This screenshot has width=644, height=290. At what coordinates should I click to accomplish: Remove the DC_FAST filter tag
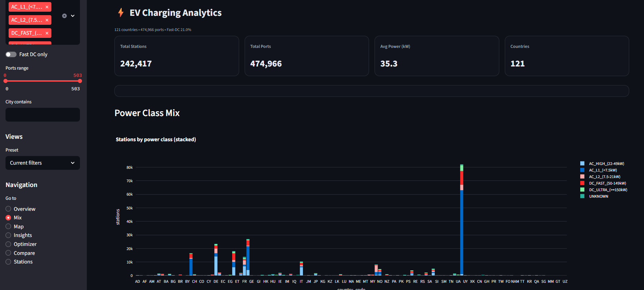(x=47, y=33)
